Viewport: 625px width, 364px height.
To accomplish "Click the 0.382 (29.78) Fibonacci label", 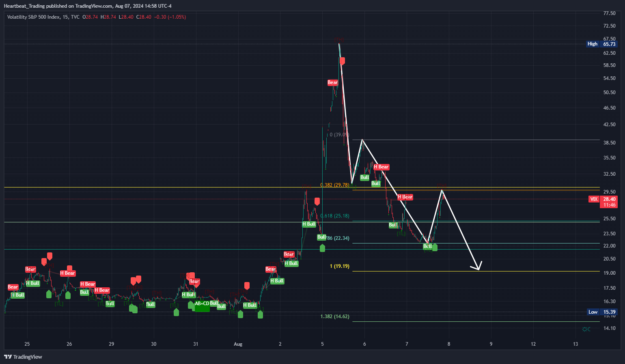I will click(x=335, y=185).
